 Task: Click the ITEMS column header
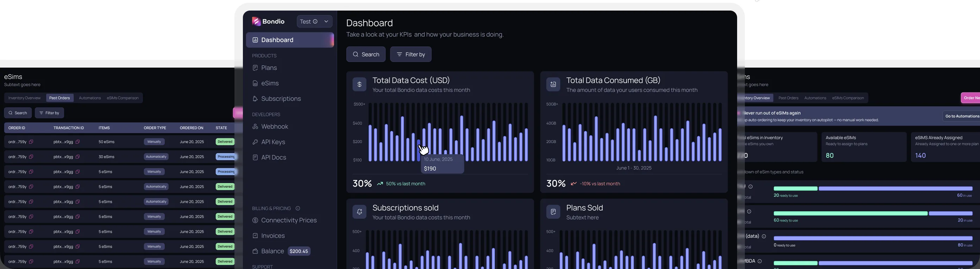click(104, 128)
